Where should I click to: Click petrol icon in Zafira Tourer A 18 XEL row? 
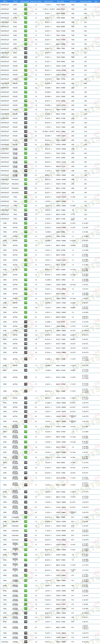point(26,604)
